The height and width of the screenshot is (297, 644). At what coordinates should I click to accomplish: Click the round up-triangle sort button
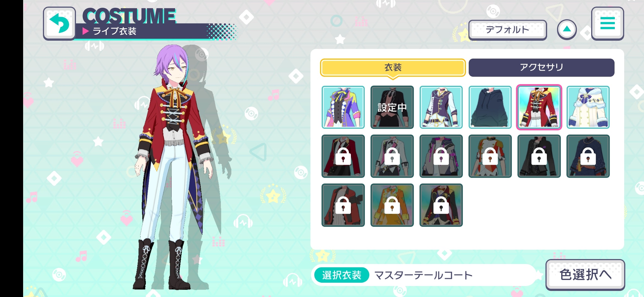(567, 29)
